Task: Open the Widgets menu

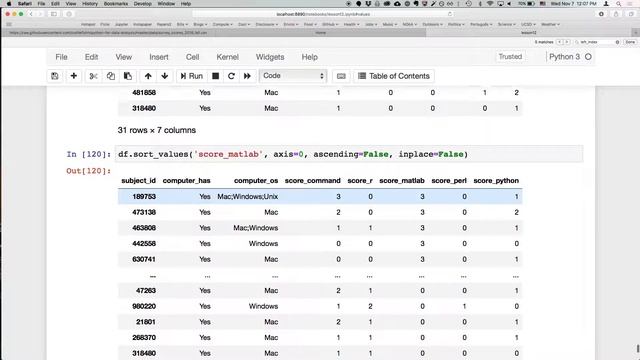Action: (x=270, y=57)
